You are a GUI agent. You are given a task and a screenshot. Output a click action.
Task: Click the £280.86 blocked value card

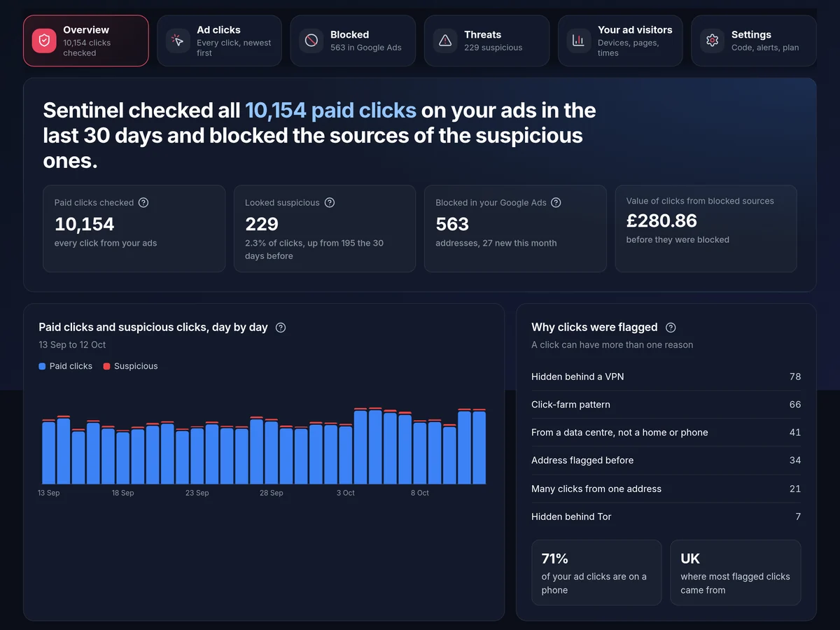(706, 228)
